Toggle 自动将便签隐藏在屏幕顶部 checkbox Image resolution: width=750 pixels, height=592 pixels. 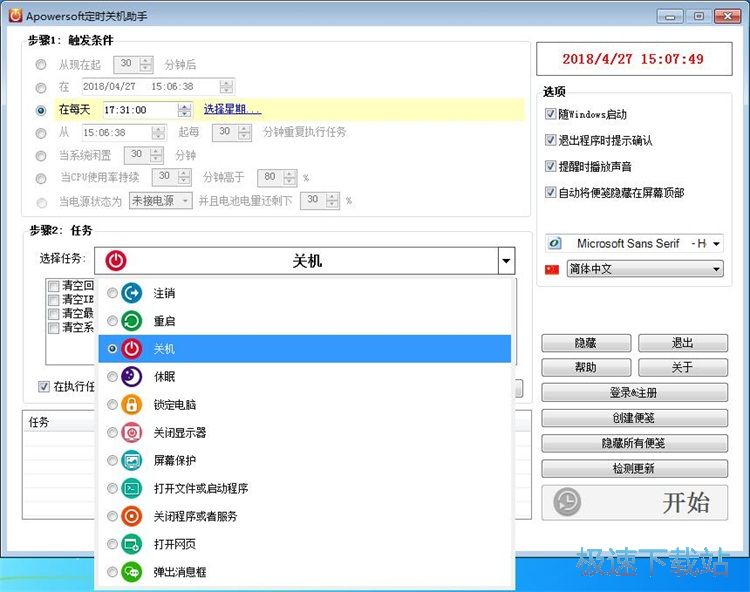(x=550, y=192)
